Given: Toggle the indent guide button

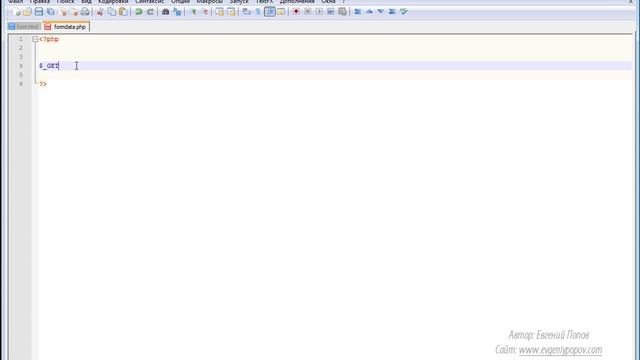Looking at the screenshot, I should click(269, 12).
